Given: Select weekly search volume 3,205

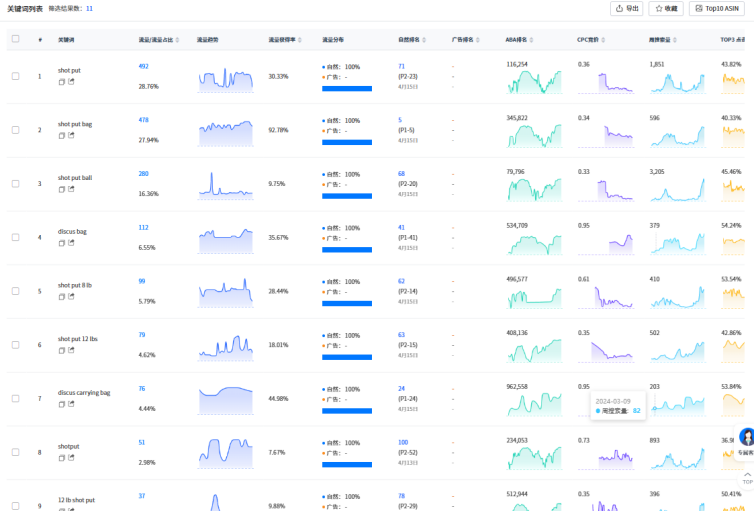Looking at the screenshot, I should click(657, 172).
